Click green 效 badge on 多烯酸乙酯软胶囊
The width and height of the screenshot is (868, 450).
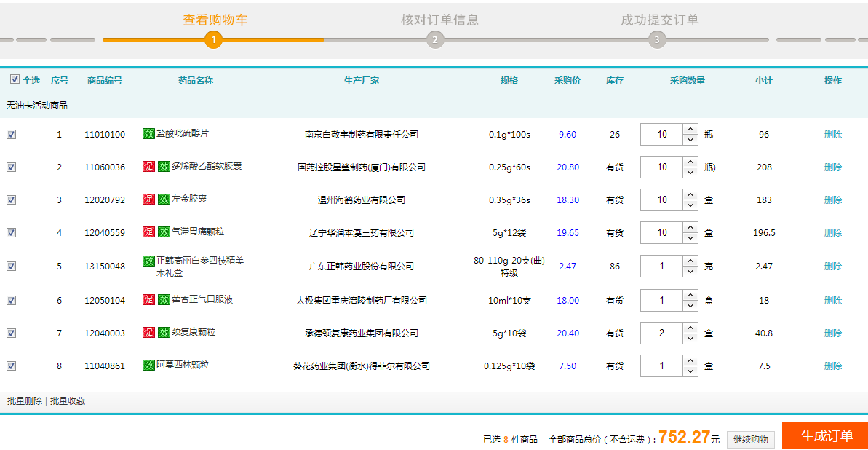163,166
